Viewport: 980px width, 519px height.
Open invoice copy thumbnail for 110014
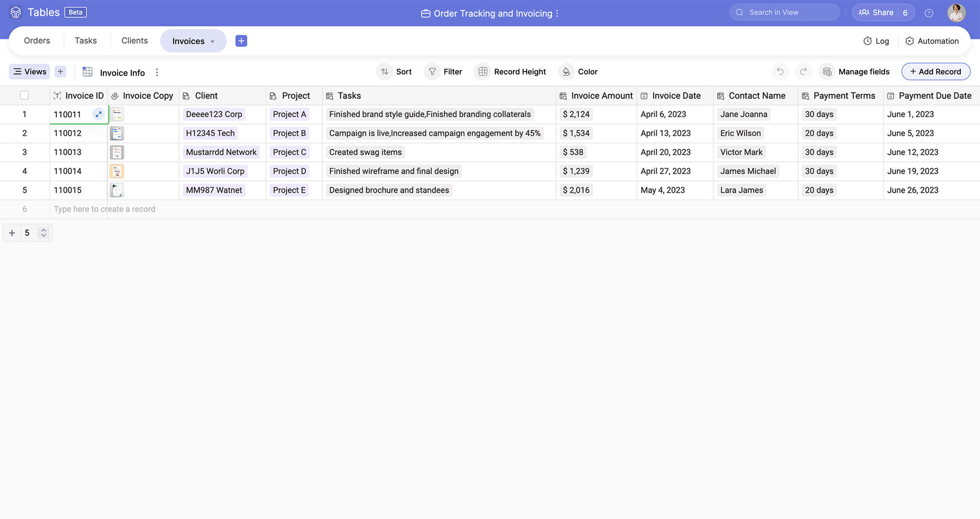117,171
